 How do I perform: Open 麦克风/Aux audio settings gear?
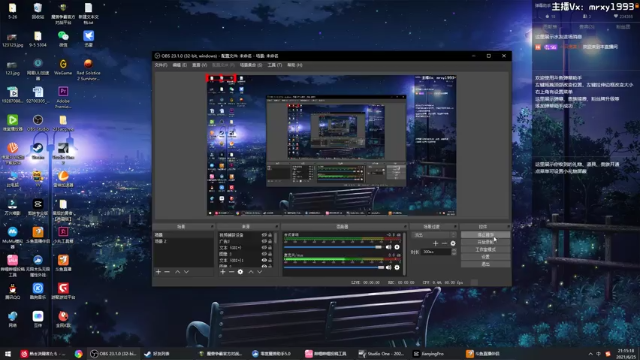point(397,268)
